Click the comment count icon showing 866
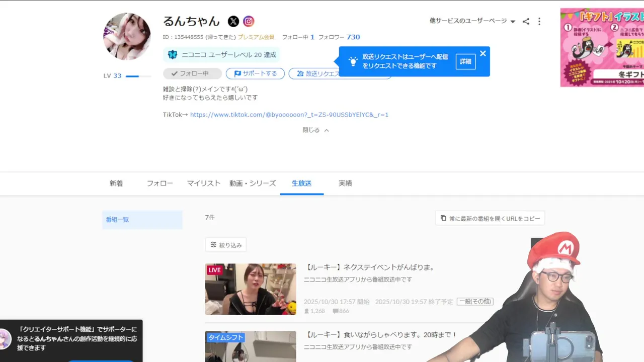Viewport: 644px width, 362px height. [336, 311]
